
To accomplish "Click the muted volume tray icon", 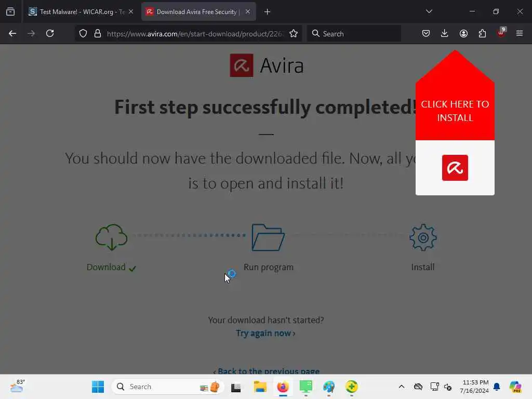I will (x=448, y=387).
